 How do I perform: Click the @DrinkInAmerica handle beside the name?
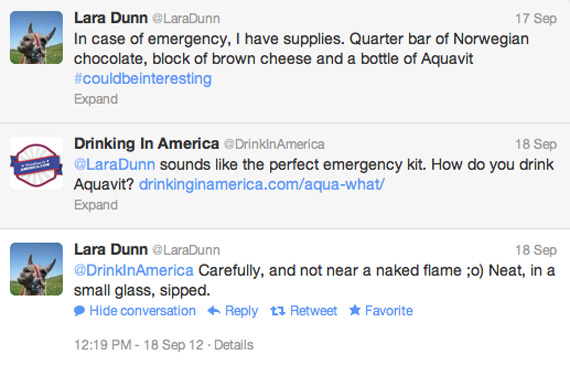274,144
